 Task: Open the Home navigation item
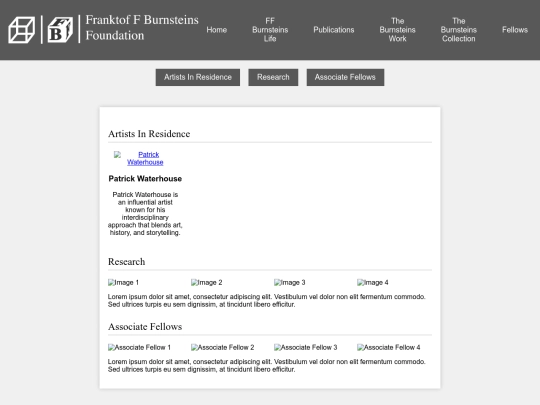coord(217,30)
